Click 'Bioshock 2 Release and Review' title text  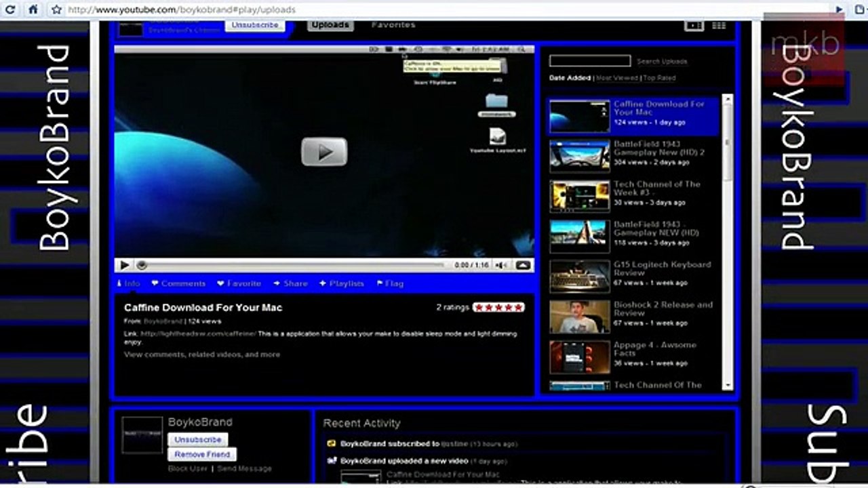point(663,309)
